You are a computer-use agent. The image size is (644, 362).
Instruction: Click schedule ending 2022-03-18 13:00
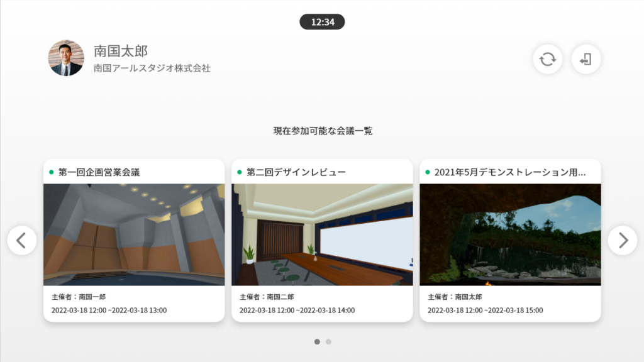[x=109, y=310]
